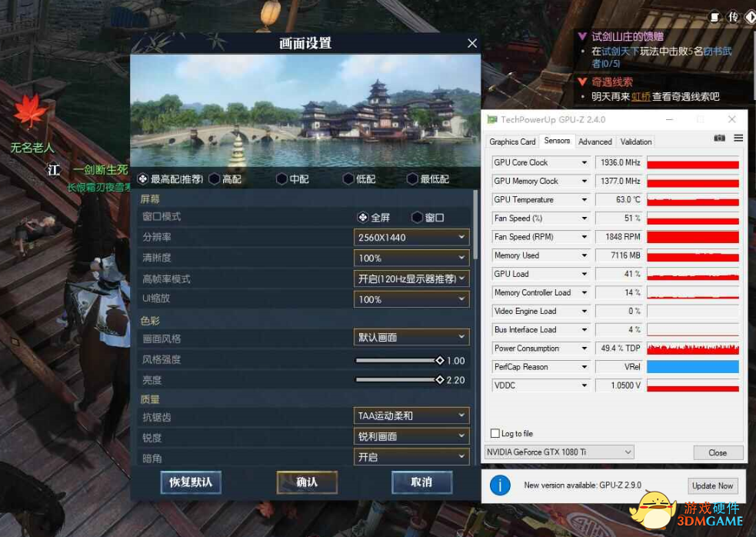Image resolution: width=756 pixels, height=537 pixels.
Task: Select the 高配 quality preset
Action: pos(225,179)
